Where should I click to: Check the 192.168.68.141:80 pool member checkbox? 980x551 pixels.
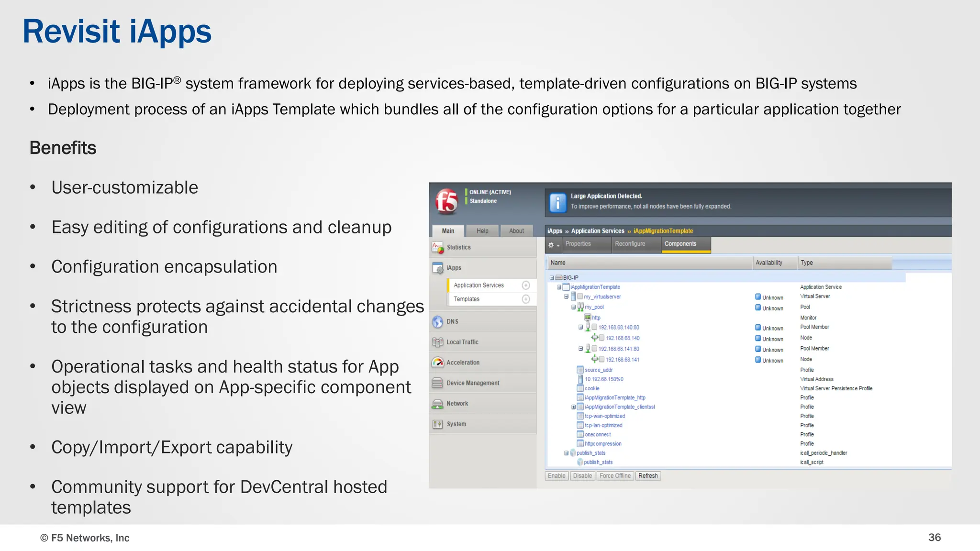point(594,349)
